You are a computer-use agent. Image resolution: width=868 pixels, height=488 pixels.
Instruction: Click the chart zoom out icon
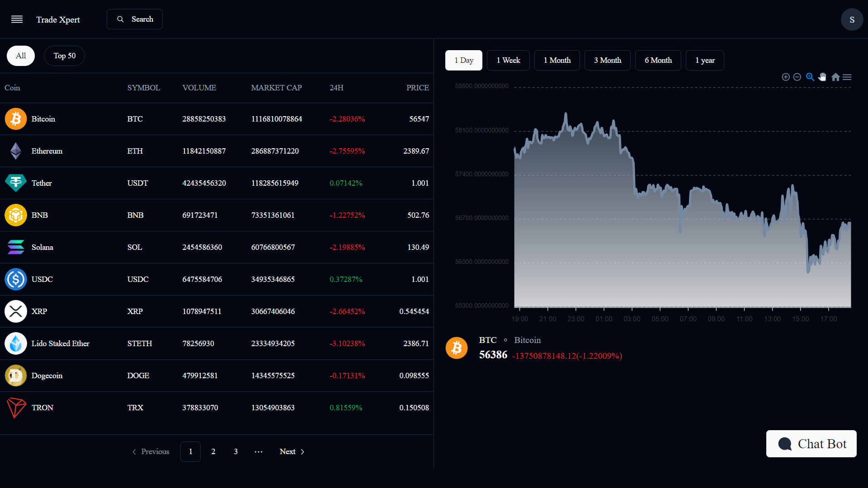[x=797, y=77]
